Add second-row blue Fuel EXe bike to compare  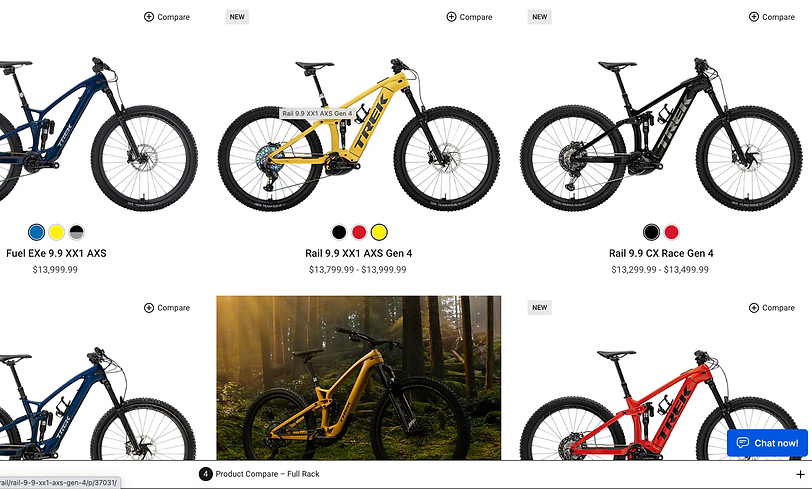pyautogui.click(x=167, y=308)
